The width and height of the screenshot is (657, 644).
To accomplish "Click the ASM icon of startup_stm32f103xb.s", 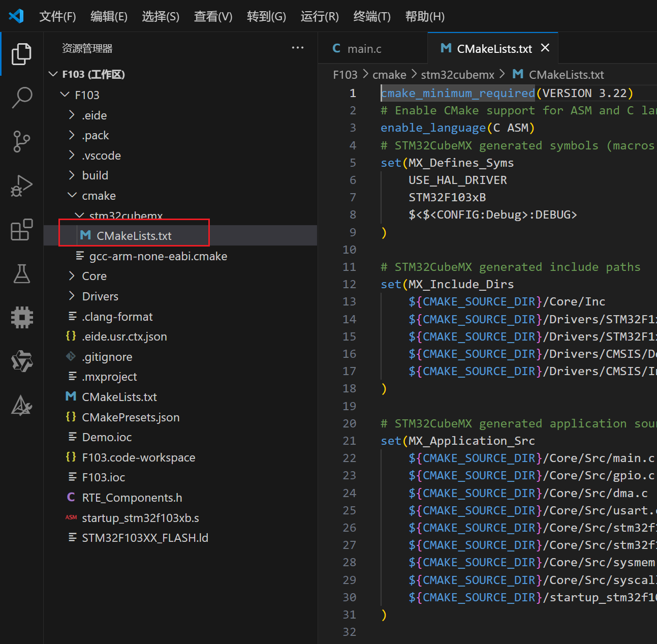I will pos(71,517).
